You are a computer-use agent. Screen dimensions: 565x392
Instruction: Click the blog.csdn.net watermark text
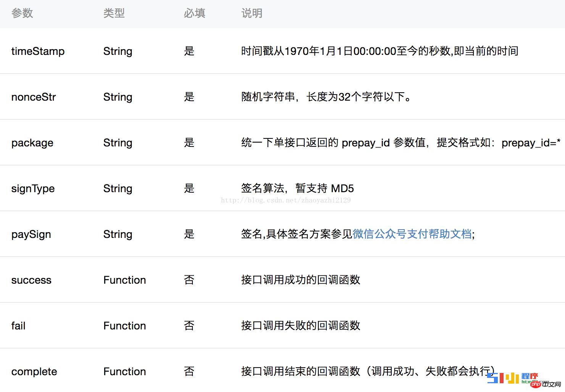[286, 200]
